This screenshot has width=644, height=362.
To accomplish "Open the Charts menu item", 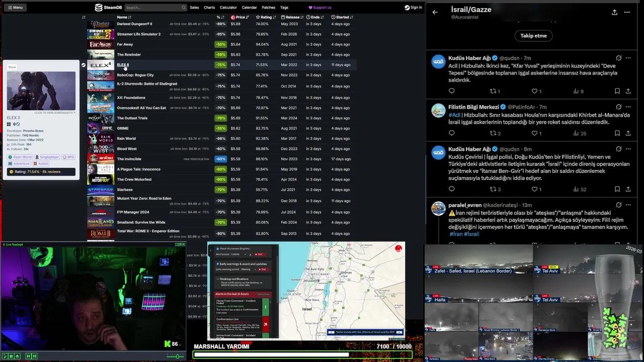I will click(x=209, y=8).
